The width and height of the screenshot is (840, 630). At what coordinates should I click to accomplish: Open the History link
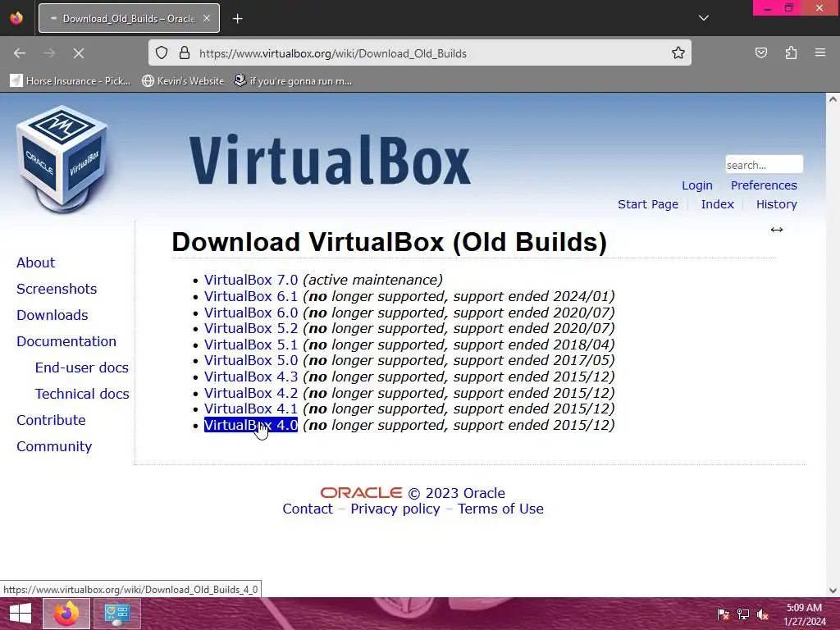(776, 204)
